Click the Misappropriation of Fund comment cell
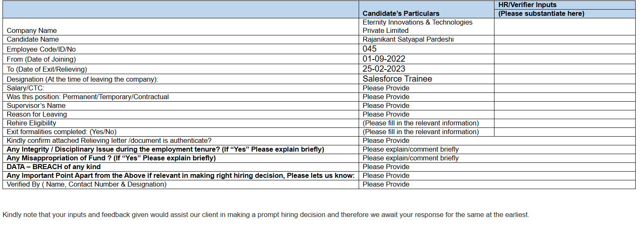This screenshot has height=227, width=644. coord(410,158)
